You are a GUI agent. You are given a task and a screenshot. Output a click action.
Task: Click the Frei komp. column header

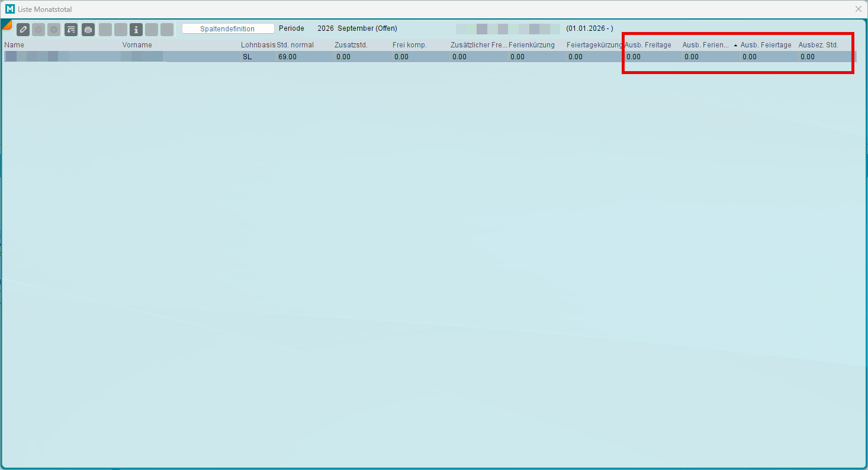(x=410, y=45)
